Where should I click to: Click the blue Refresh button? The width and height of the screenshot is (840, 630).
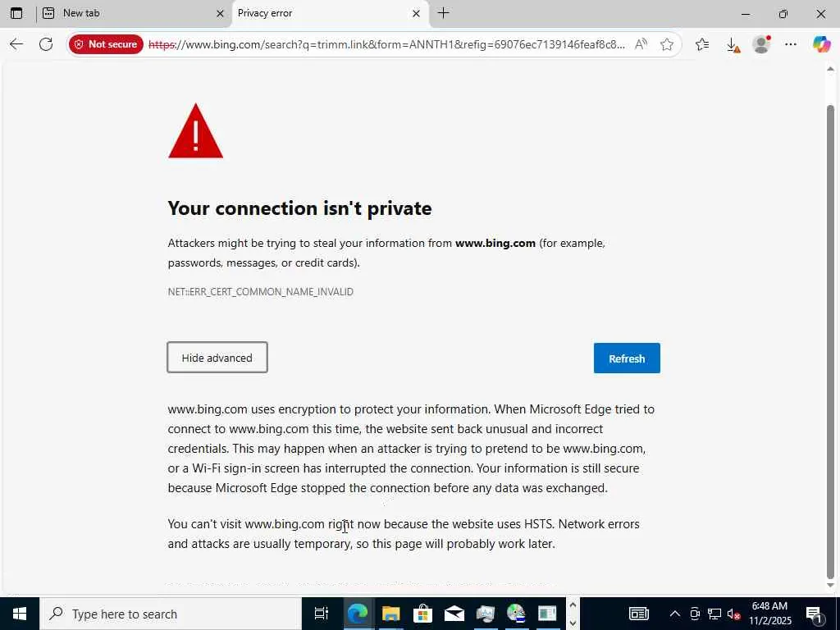coord(627,358)
